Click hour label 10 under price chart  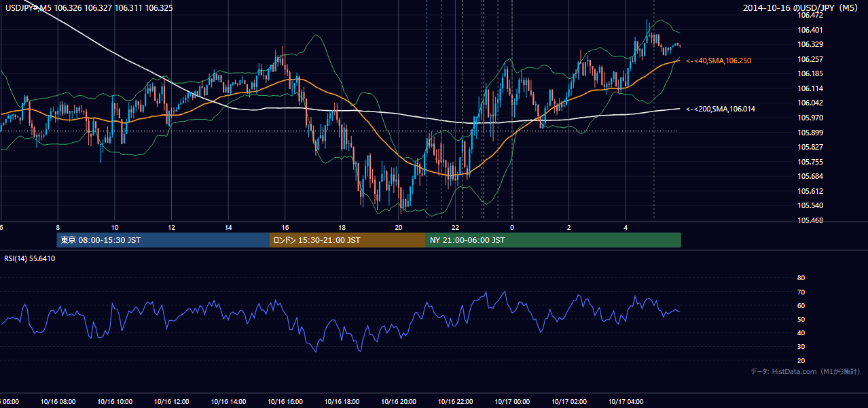coord(115,227)
